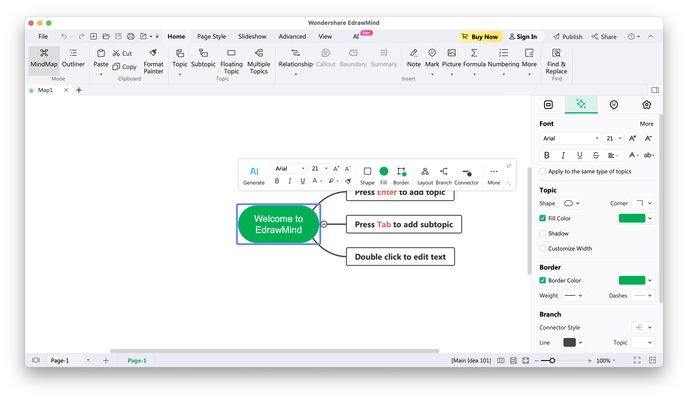This screenshot has height=400, width=688.
Task: Add Multiple Topics
Action: [x=258, y=61]
